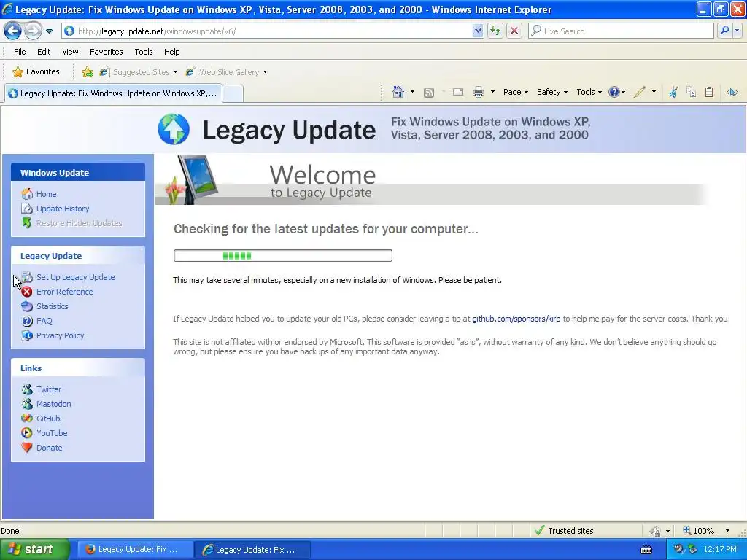Click the Twitter link icon
The width and height of the screenshot is (747, 560).
27,389
